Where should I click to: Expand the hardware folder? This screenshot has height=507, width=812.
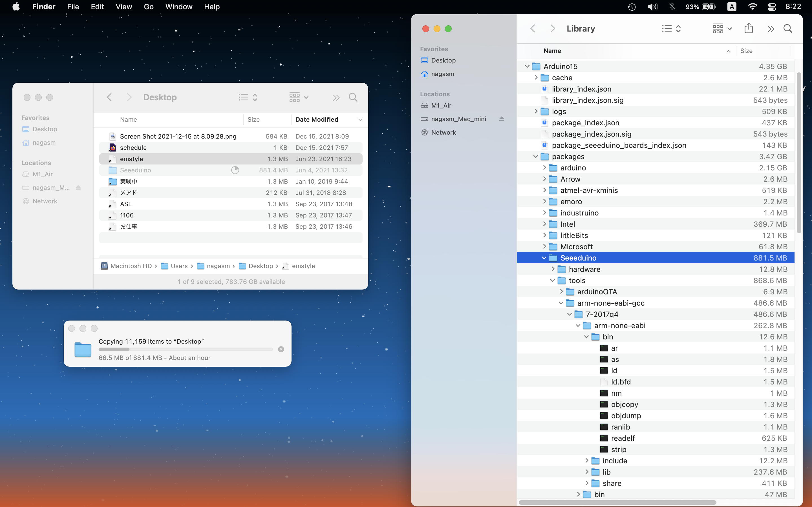[x=553, y=269]
